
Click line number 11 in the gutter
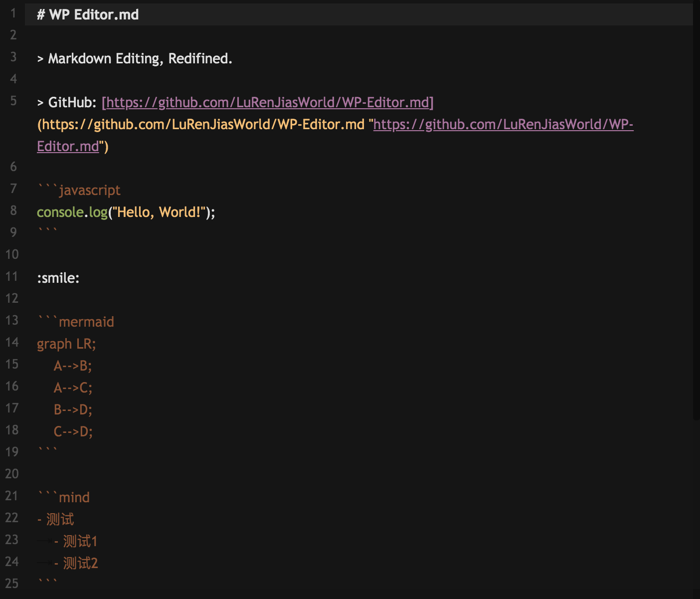coord(11,276)
